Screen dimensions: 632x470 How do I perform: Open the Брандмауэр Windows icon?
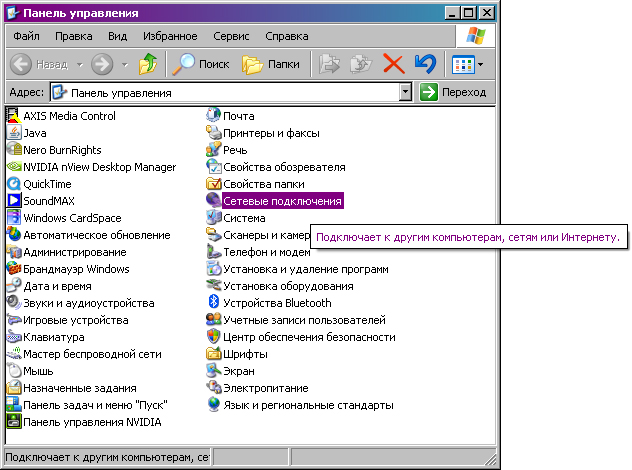point(14,269)
